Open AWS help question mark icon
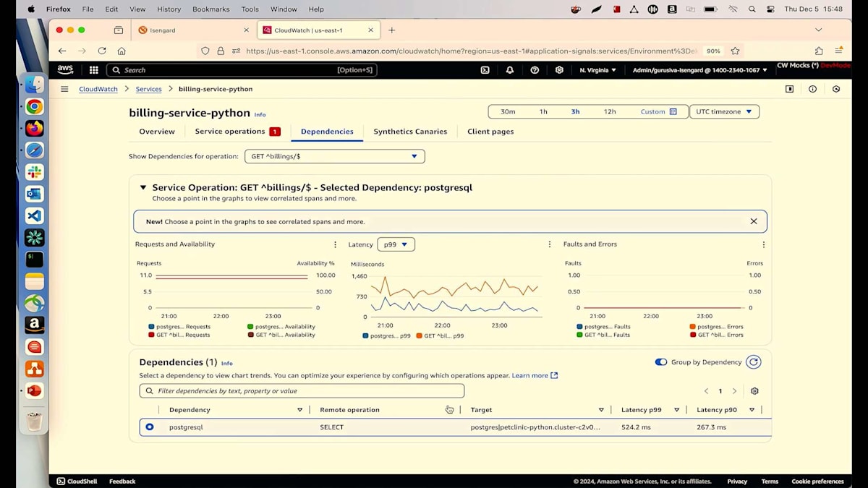The width and height of the screenshot is (868, 488). pyautogui.click(x=535, y=70)
